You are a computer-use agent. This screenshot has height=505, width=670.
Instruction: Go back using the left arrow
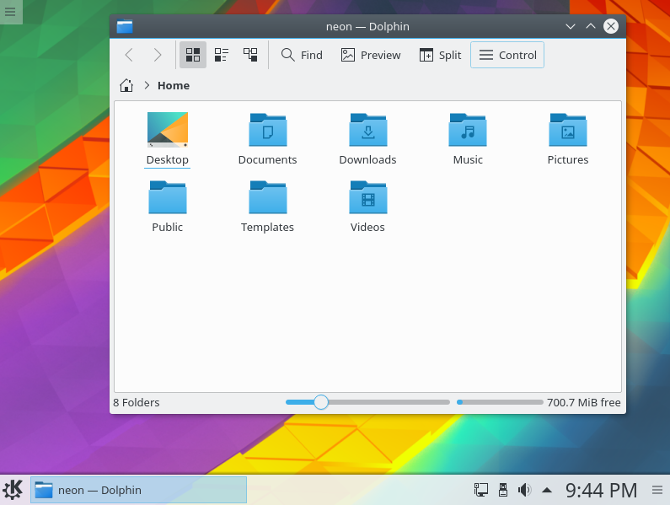(x=129, y=55)
